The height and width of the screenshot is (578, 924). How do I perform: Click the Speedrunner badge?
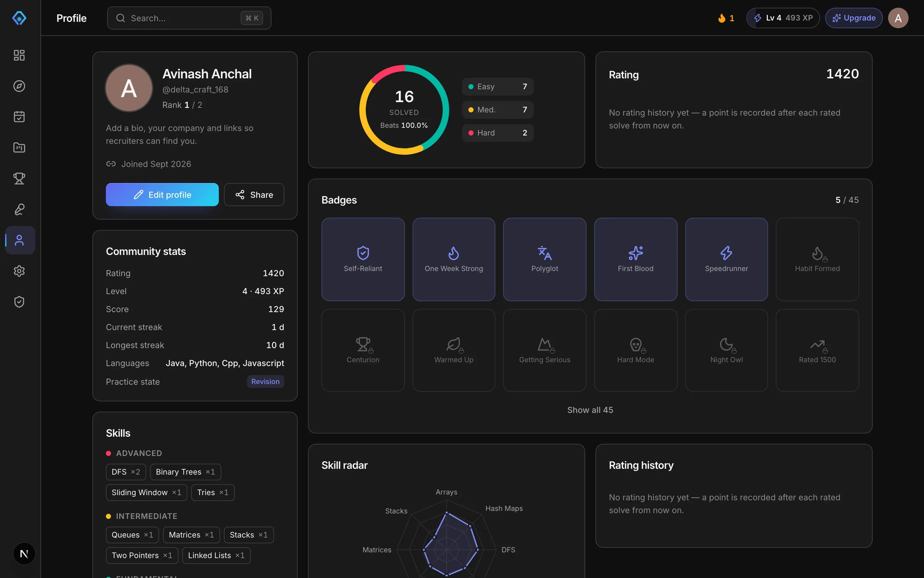(726, 259)
